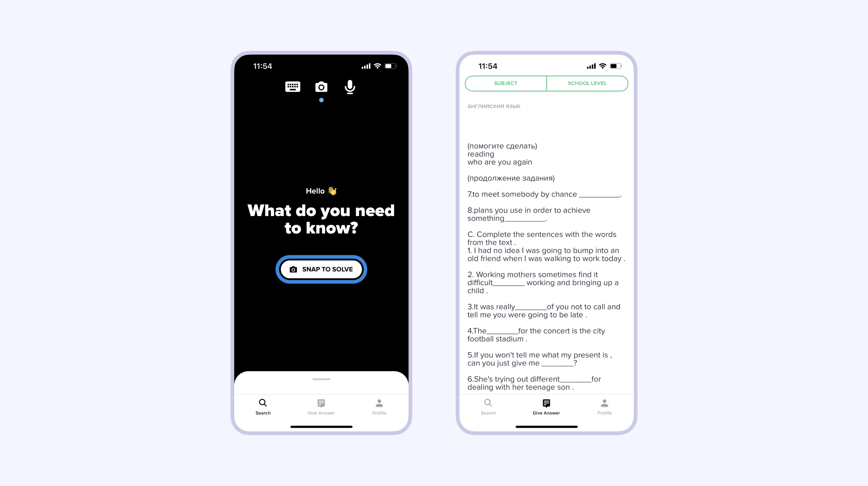Tap the keyboard input icon
This screenshot has width=868, height=486.
[x=292, y=87]
